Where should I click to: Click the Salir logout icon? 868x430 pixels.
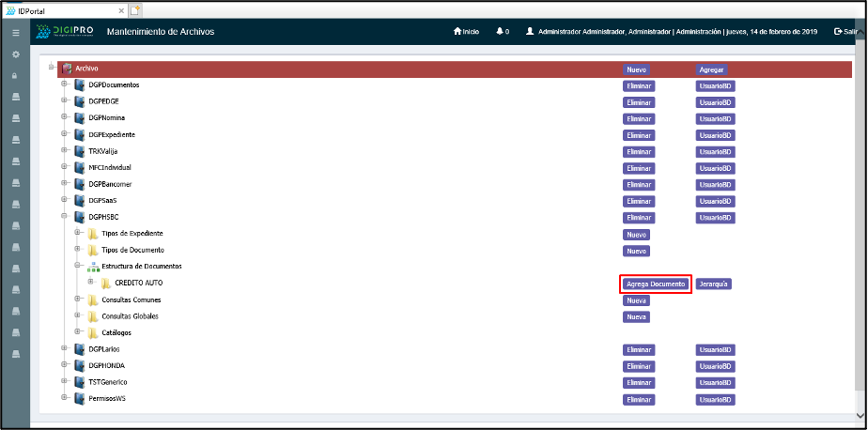pyautogui.click(x=837, y=32)
